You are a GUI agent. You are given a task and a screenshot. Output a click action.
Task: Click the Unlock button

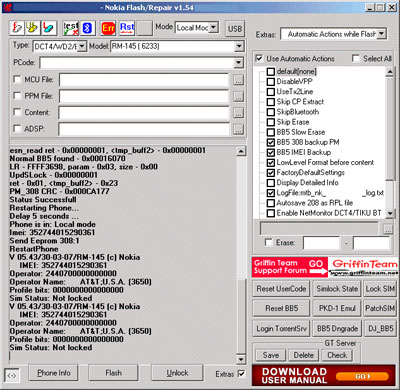tap(177, 373)
